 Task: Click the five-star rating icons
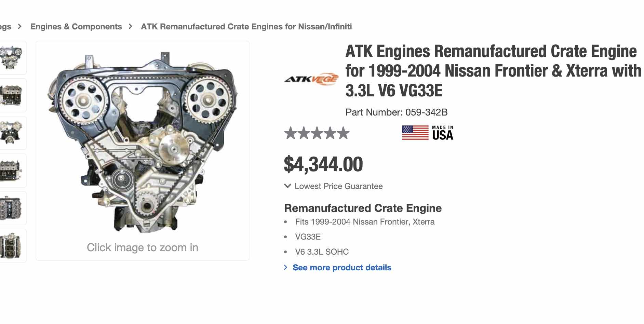coord(317,133)
